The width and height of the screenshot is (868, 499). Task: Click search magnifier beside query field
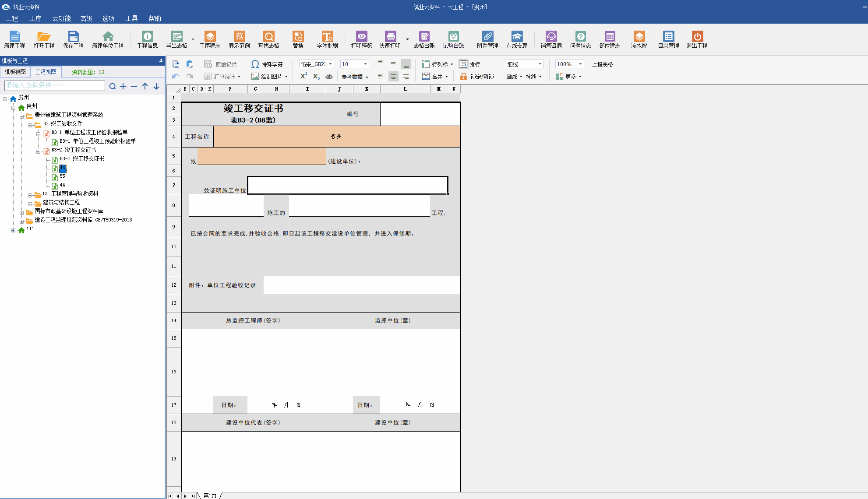(x=113, y=86)
